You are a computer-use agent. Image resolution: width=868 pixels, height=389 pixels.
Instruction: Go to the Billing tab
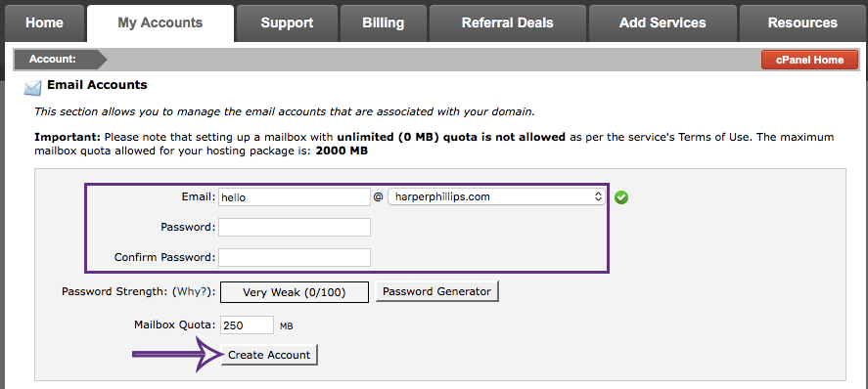click(383, 23)
